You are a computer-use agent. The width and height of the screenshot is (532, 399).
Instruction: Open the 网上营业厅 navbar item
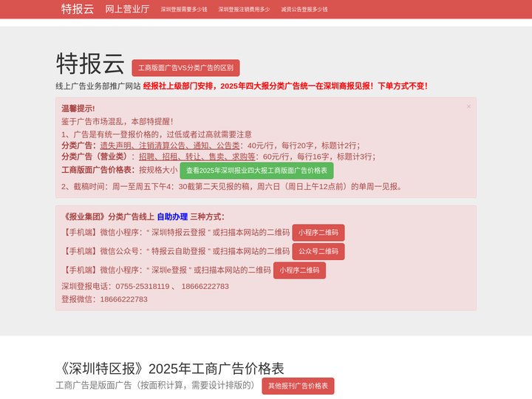pyautogui.click(x=127, y=9)
